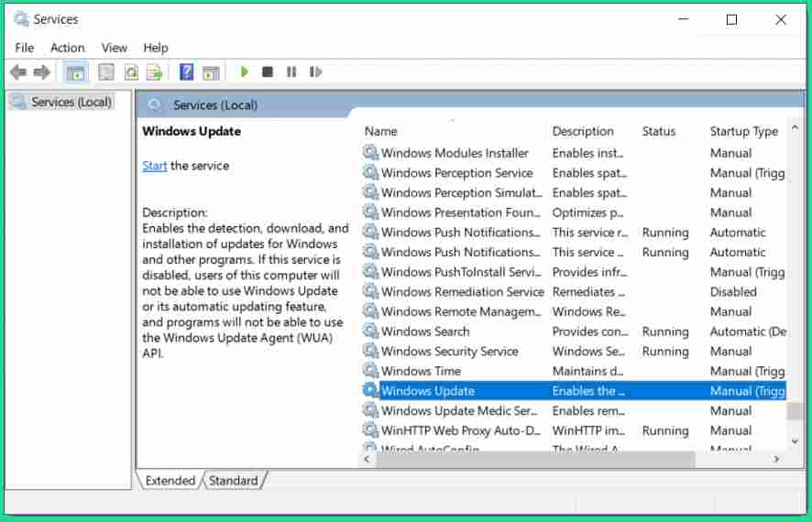Click the Running status of Windows Search
Image resolution: width=812 pixels, height=522 pixels.
point(665,332)
